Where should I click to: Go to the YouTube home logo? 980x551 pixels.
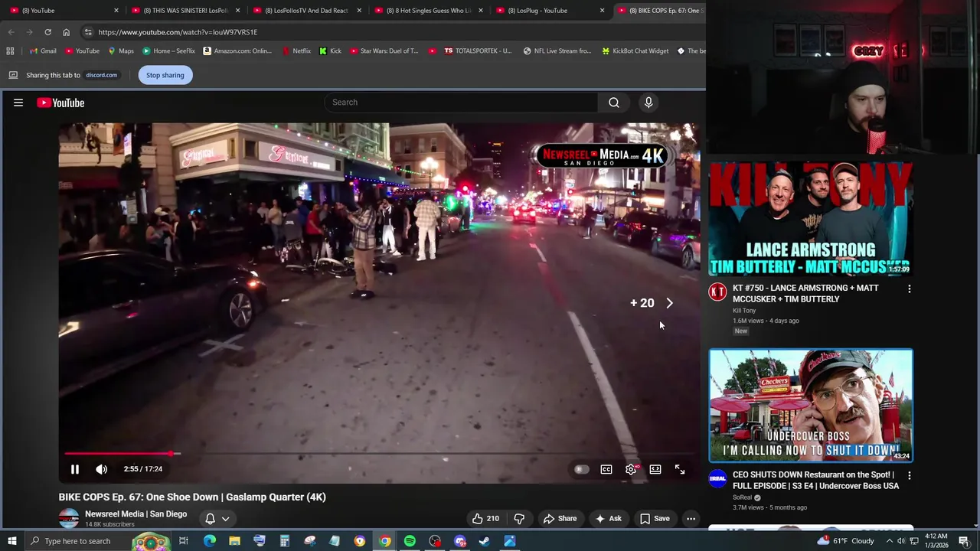[x=60, y=103]
